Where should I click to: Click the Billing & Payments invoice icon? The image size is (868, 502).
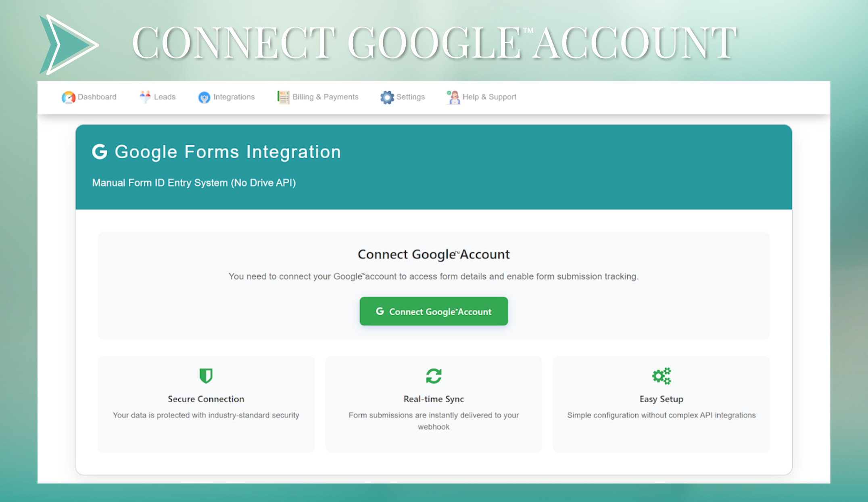(283, 97)
